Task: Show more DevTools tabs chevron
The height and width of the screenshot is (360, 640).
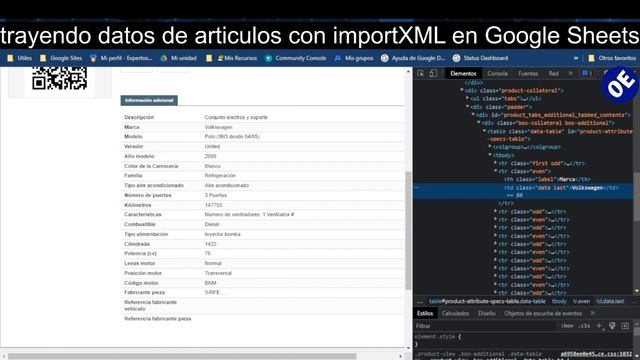Action: click(x=570, y=73)
